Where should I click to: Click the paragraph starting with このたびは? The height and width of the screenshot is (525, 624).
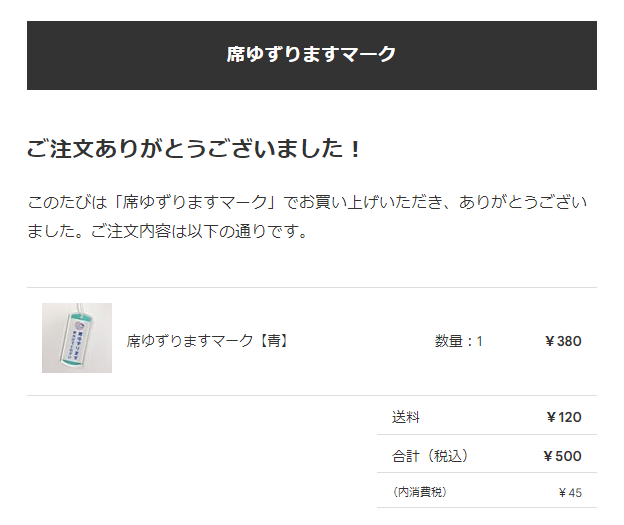(x=307, y=216)
